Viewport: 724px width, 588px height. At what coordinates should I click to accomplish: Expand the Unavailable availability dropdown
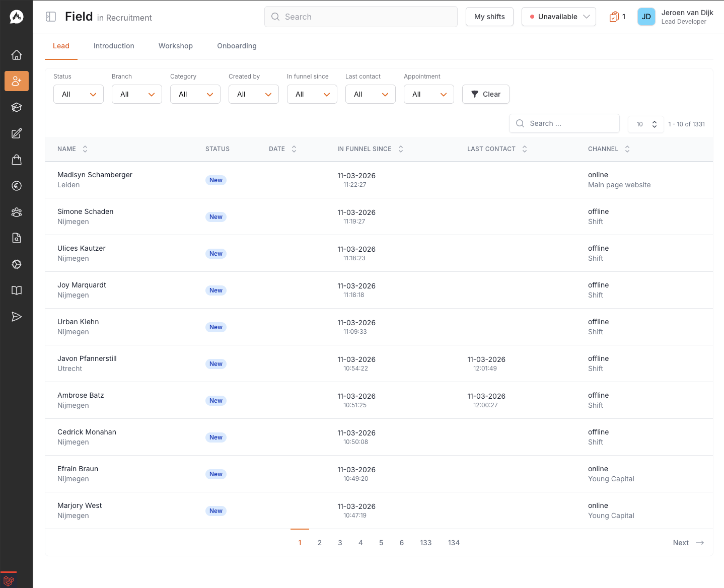tap(558, 17)
